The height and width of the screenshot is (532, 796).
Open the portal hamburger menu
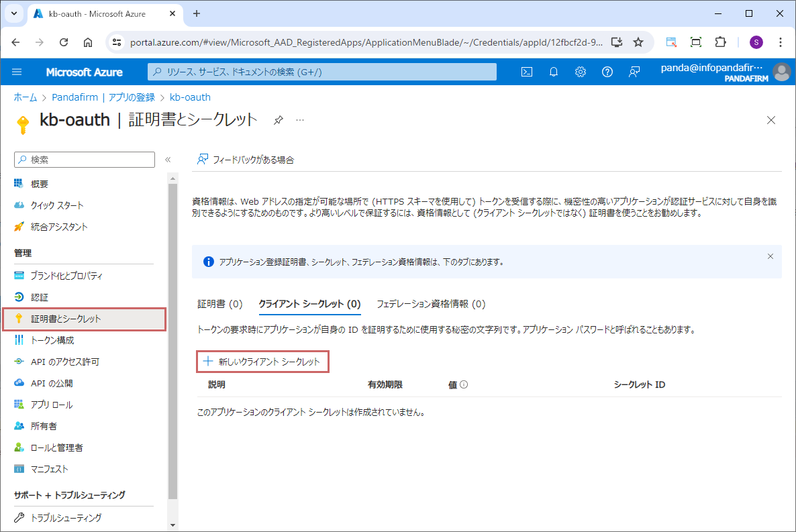click(17, 72)
